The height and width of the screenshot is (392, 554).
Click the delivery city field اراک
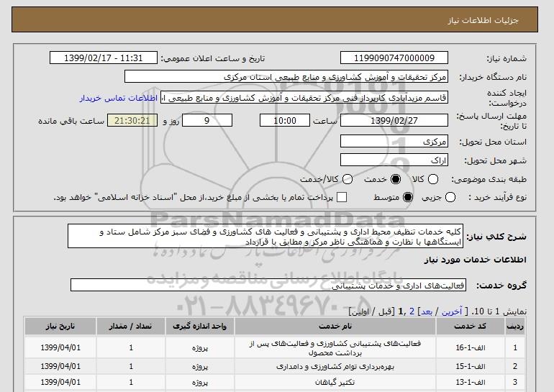tap(394, 160)
